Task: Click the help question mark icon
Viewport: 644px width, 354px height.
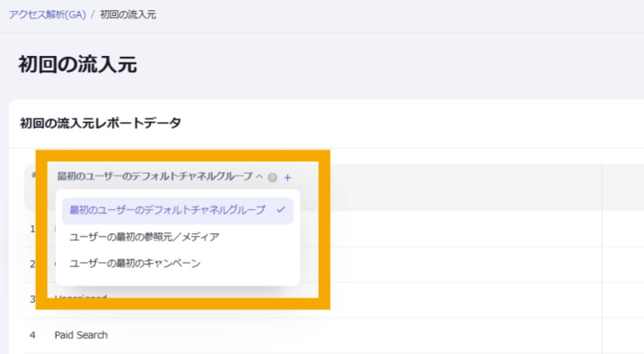Action: [273, 177]
